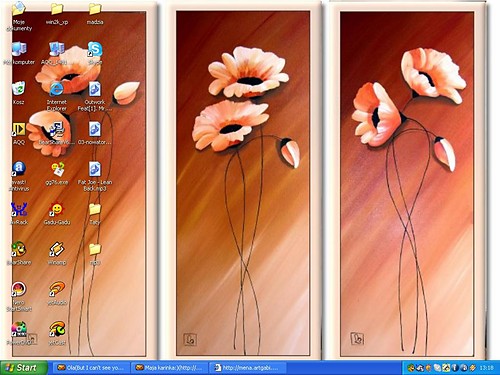Image resolution: width=500 pixels, height=375 pixels.
Task: Select the gg76.exe installer icon
Action: tap(57, 169)
